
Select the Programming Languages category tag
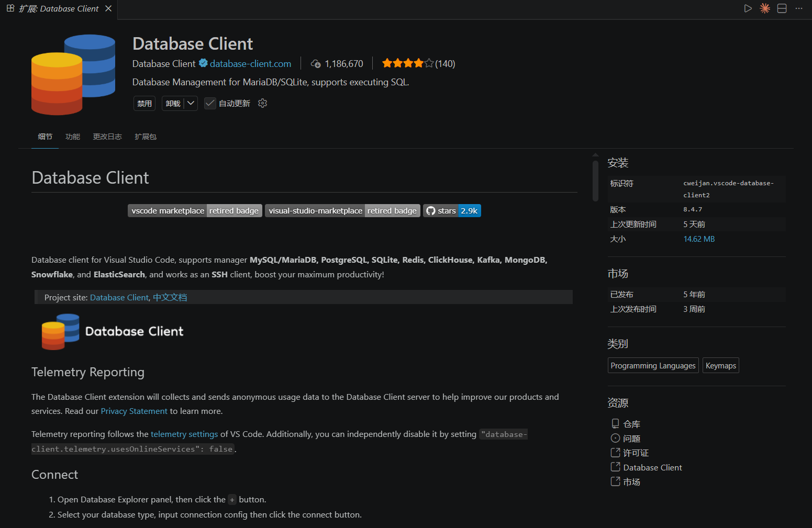[x=653, y=365]
